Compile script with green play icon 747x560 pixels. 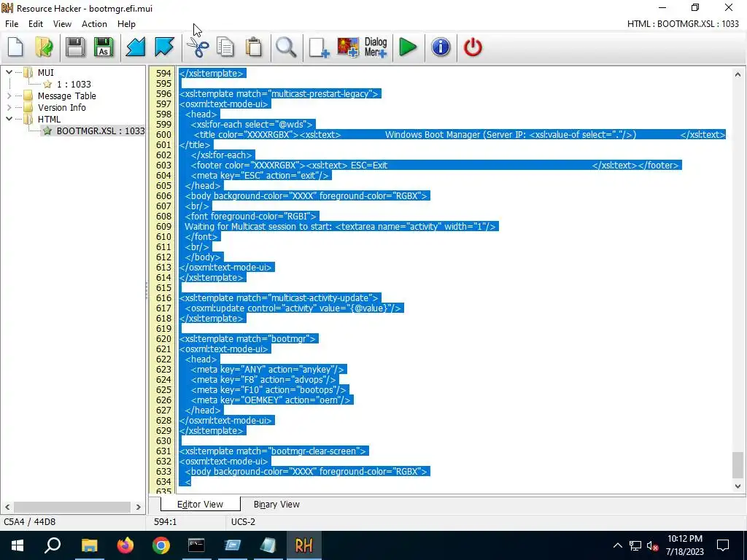click(408, 47)
